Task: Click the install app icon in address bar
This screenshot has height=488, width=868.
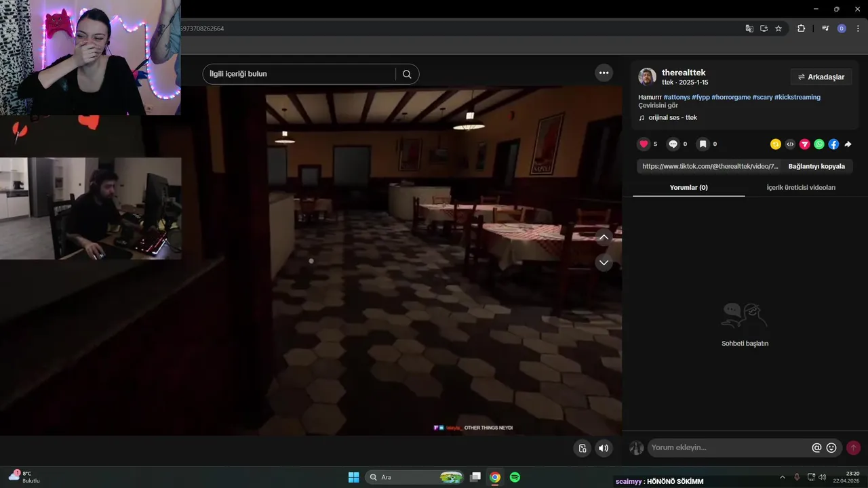Action: point(764,28)
